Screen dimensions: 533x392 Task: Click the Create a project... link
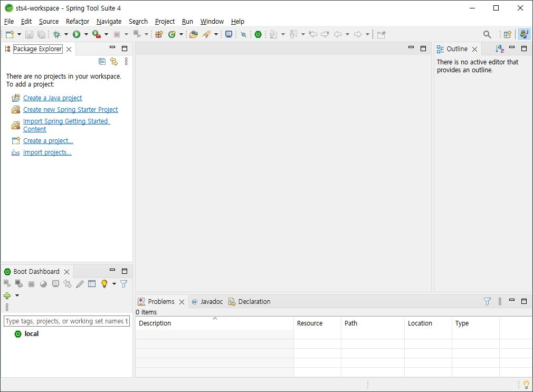[x=48, y=141]
